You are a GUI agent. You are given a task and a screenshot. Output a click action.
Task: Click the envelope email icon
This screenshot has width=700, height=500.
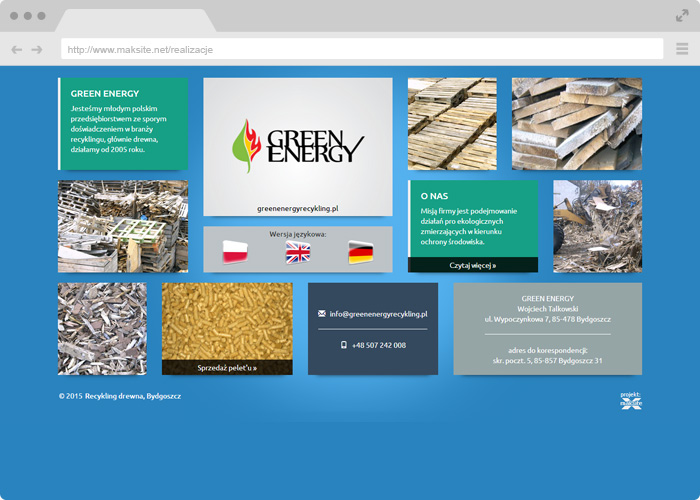click(x=322, y=314)
